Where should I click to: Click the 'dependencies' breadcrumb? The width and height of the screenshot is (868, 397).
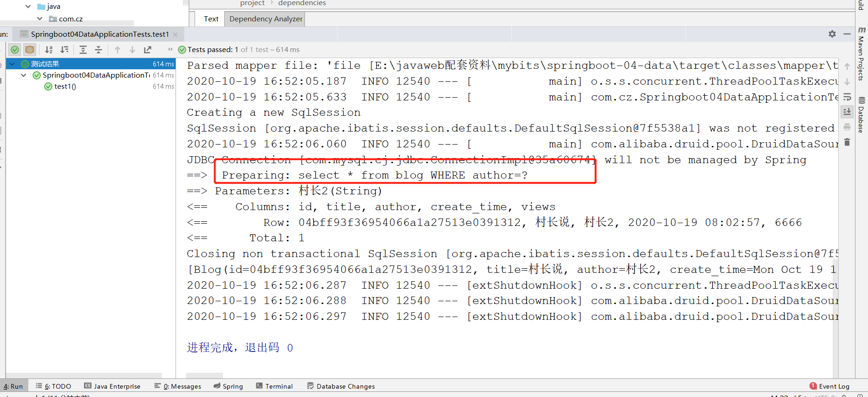pos(302,3)
